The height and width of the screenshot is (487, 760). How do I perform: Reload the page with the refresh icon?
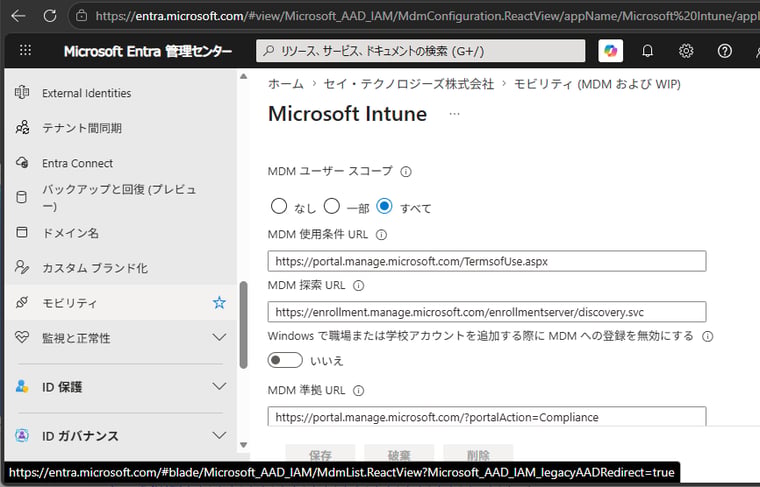tap(49, 16)
